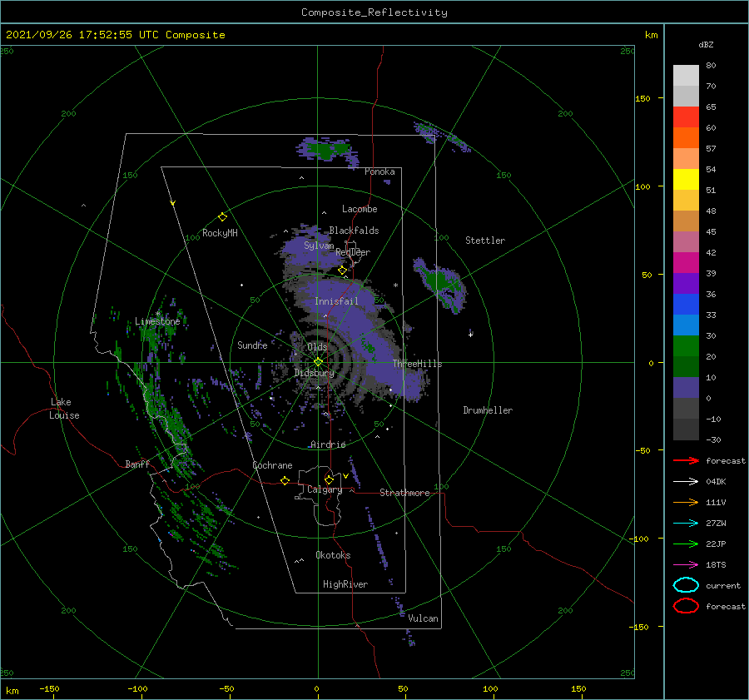The image size is (749, 700).
Task: Click the magenta 18TS arrow icon
Action: pos(686,565)
